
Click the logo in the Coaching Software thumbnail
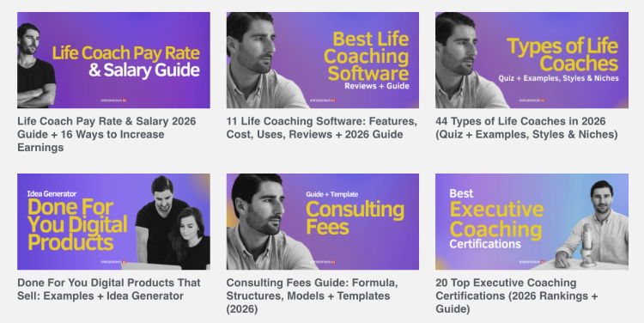[323, 100]
